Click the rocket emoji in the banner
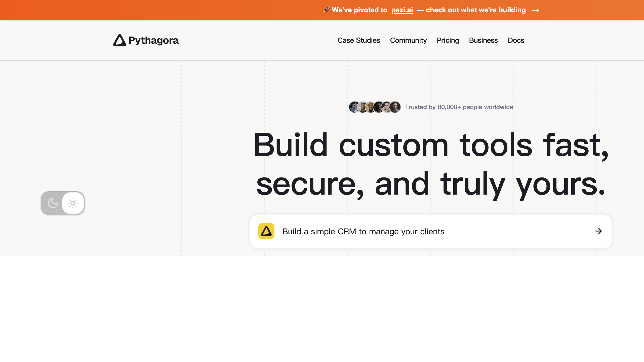Viewport: 644px width, 362px height. (x=326, y=10)
